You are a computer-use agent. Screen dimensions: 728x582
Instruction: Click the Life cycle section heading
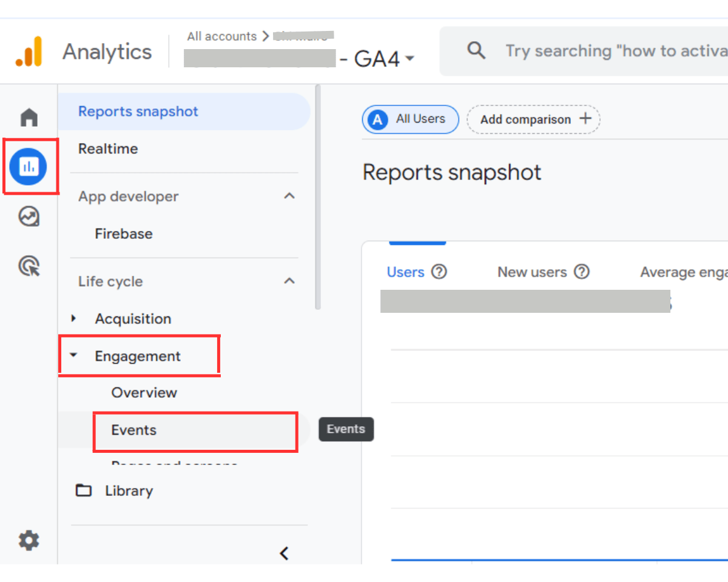point(110,281)
